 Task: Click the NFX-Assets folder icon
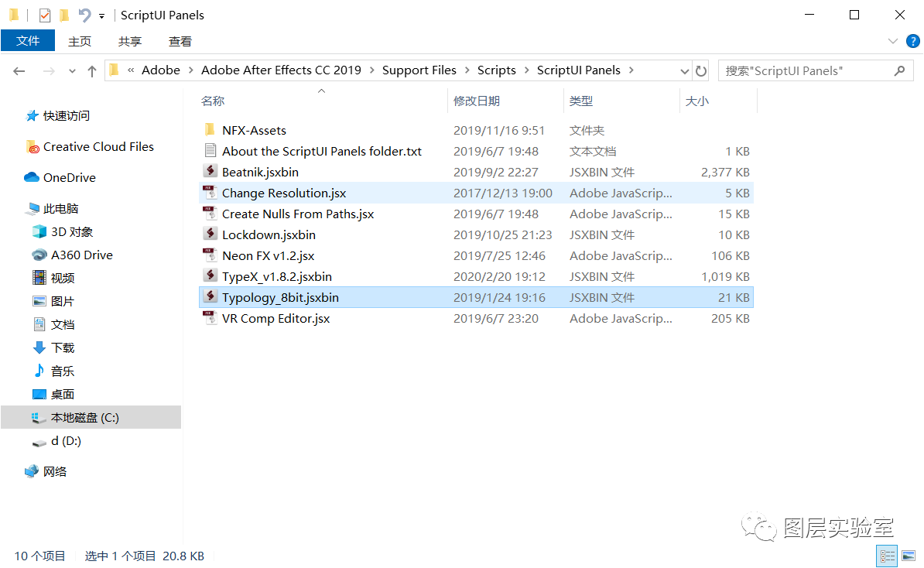(x=210, y=130)
